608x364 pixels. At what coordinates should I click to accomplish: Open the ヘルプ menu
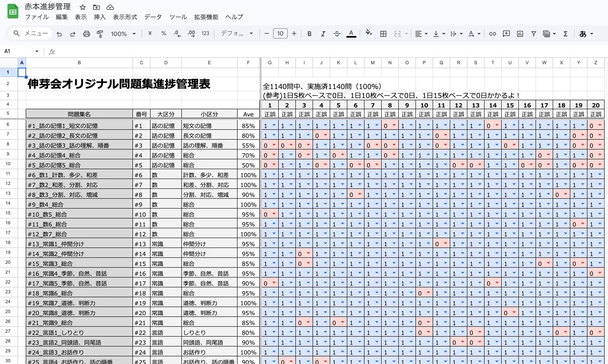(234, 17)
